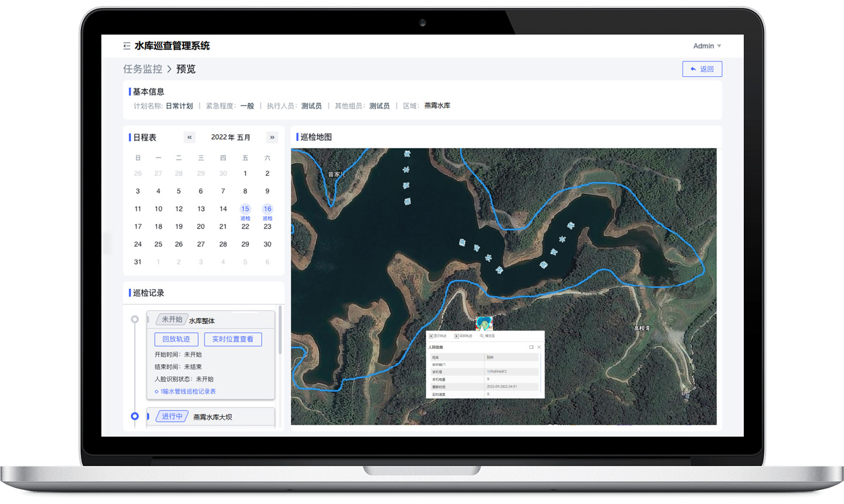Go to previous month with « arrow

click(189, 137)
